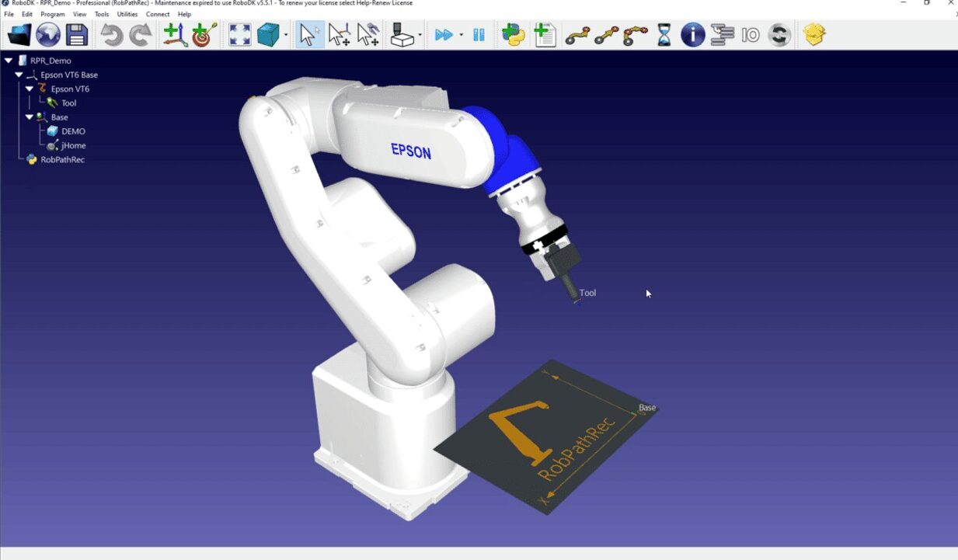
Task: Click the Fit all view icon
Action: pos(239,35)
